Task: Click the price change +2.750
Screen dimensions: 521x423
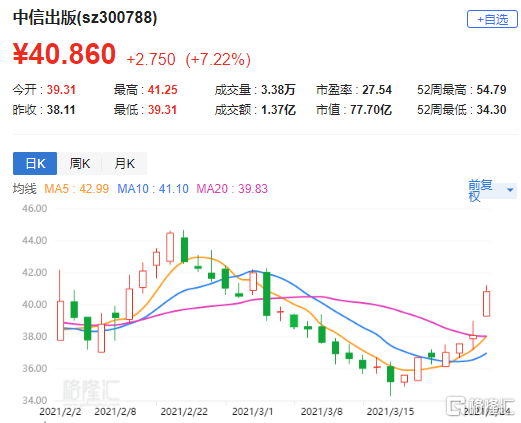Action: (x=151, y=59)
